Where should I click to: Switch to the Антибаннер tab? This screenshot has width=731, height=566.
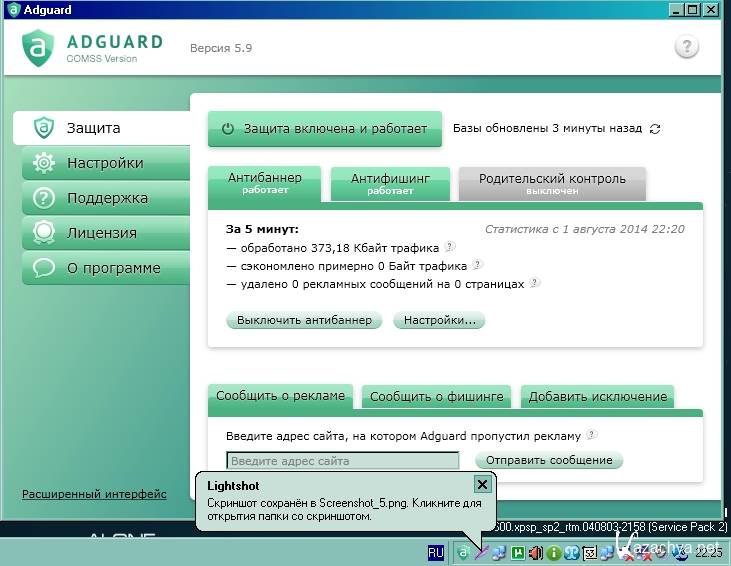(x=264, y=183)
